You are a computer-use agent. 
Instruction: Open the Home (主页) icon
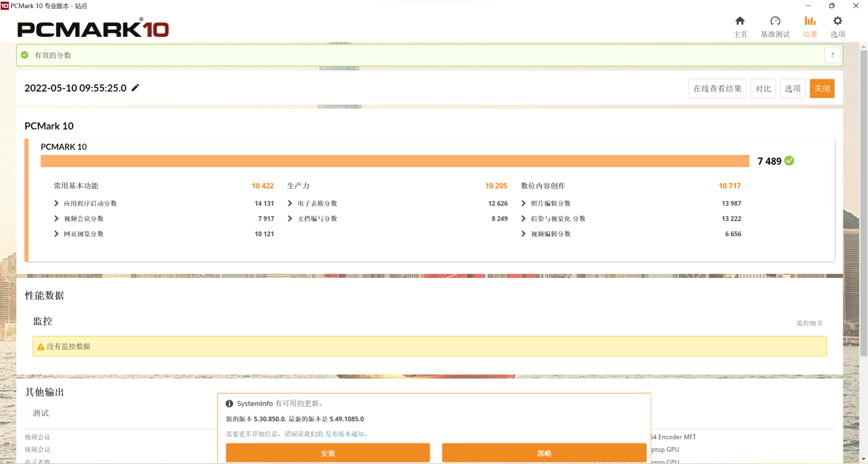point(740,21)
